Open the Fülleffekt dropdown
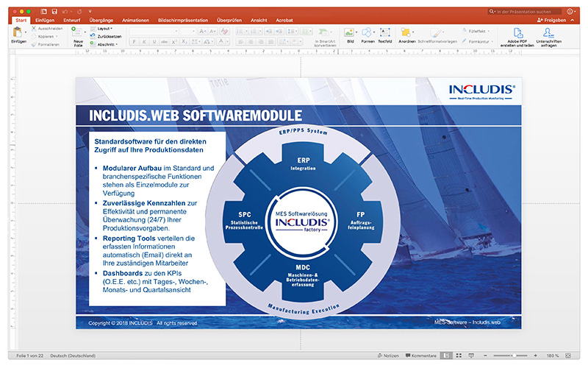Viewport: 588px width, 368px height. click(476, 31)
